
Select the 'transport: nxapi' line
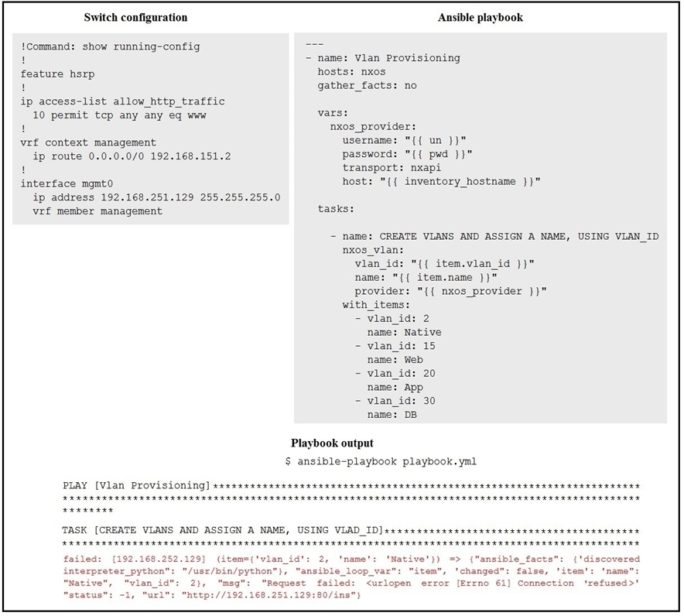[x=392, y=167]
